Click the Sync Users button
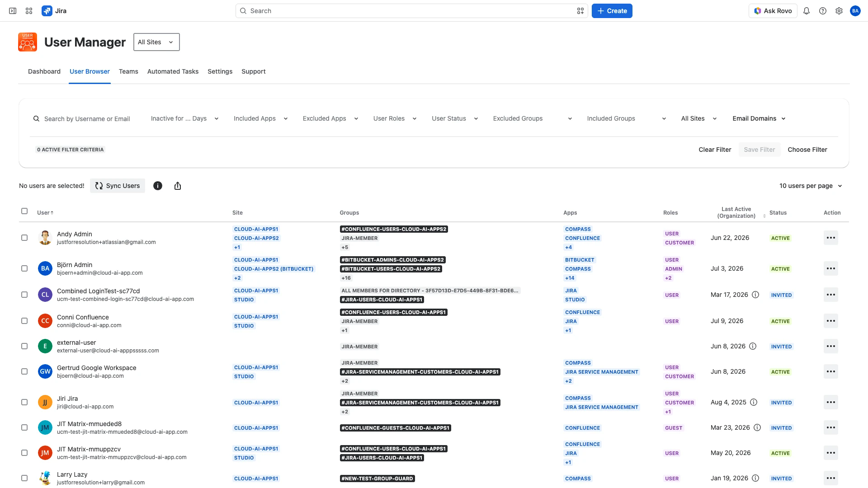This screenshot has height=488, width=868. 118,186
